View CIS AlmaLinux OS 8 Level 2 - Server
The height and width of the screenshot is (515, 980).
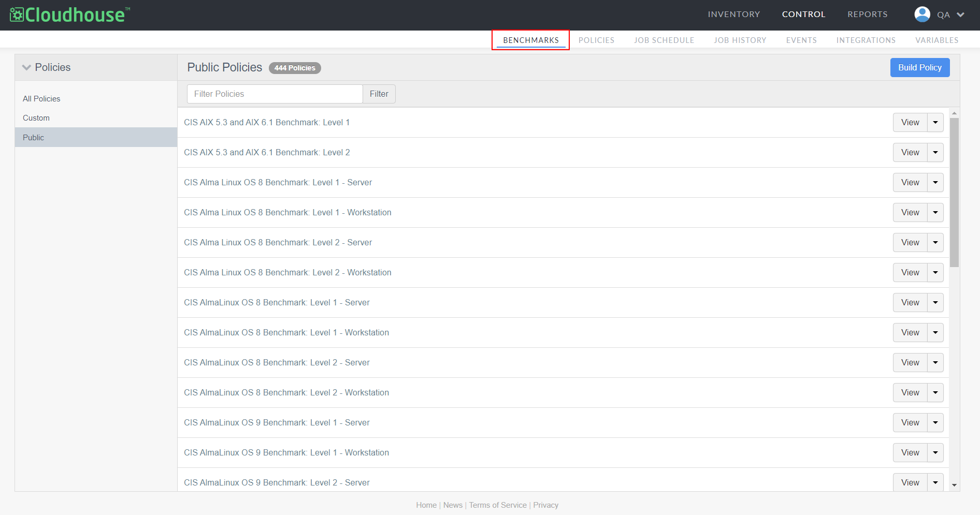click(x=910, y=363)
